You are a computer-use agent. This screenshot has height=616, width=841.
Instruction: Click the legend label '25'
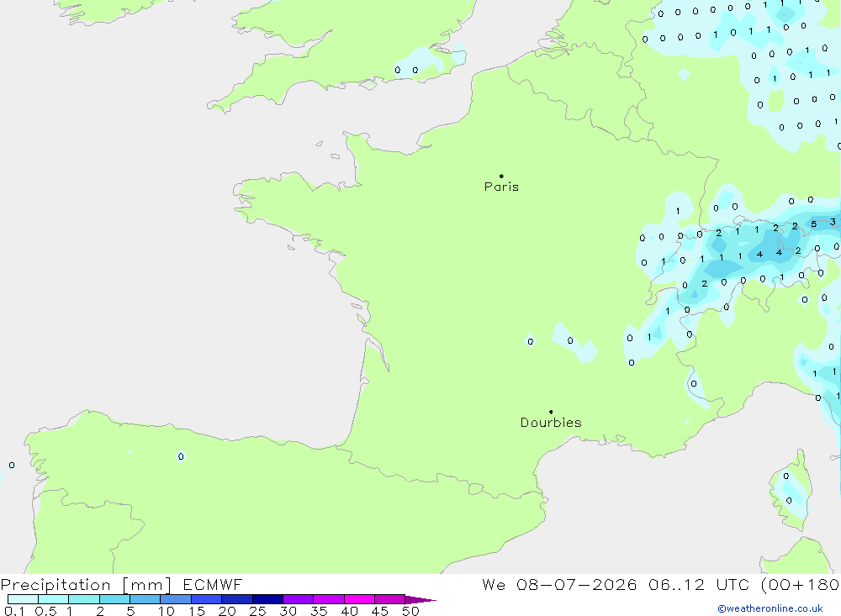257,611
